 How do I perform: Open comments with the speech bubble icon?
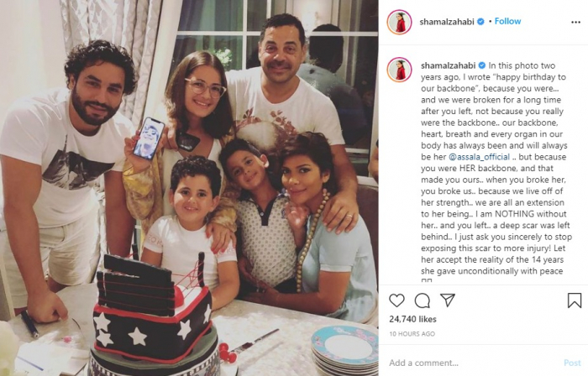point(423,300)
